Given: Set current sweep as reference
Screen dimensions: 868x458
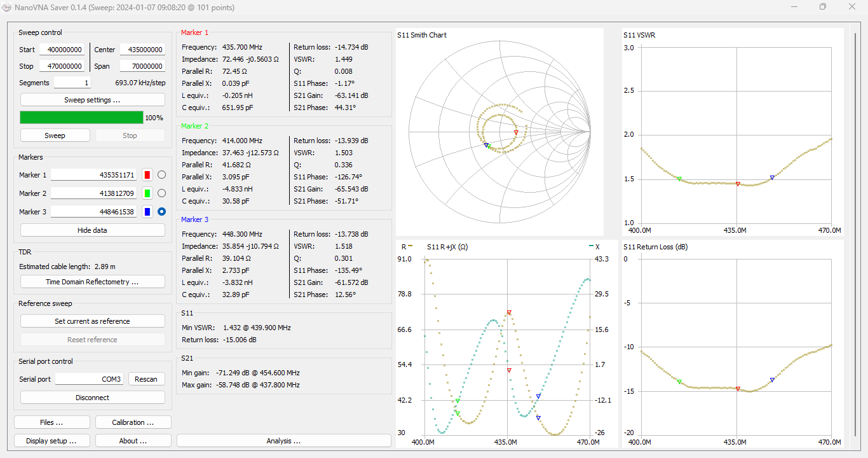Looking at the screenshot, I should tap(92, 321).
